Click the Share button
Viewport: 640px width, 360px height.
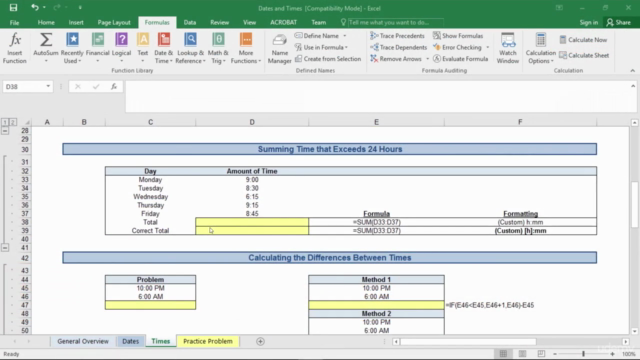coord(619,22)
